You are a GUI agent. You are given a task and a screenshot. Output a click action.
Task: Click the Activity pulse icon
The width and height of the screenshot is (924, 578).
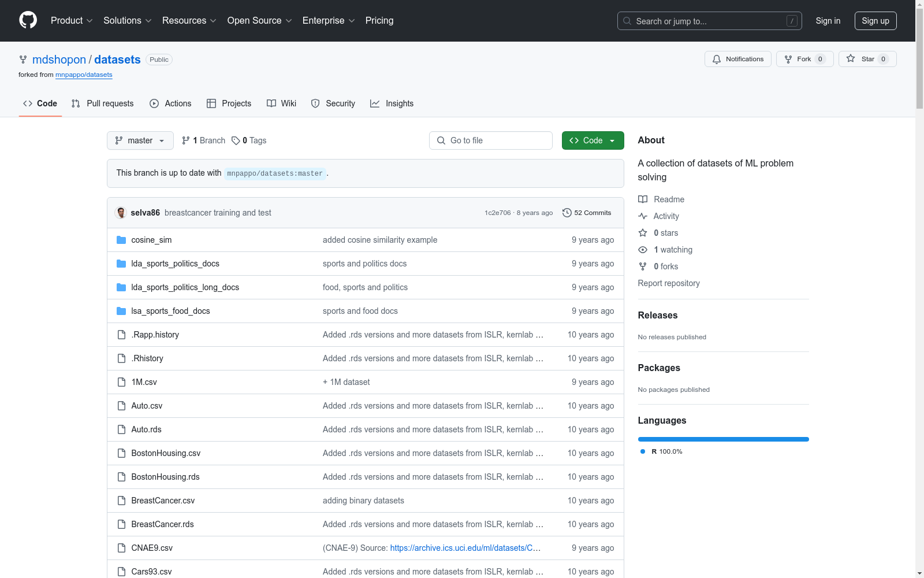pos(643,216)
